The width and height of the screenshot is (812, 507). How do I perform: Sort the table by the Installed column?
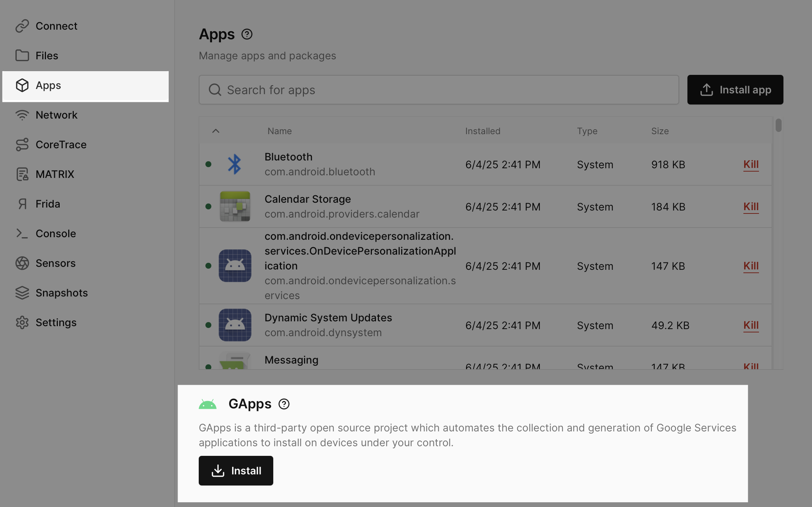coord(483,131)
